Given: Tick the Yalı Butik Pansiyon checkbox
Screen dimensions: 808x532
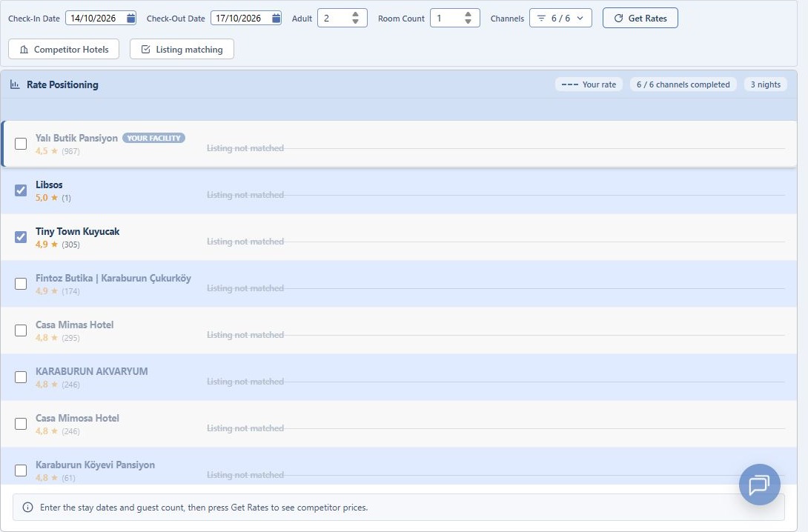Looking at the screenshot, I should click(x=21, y=144).
